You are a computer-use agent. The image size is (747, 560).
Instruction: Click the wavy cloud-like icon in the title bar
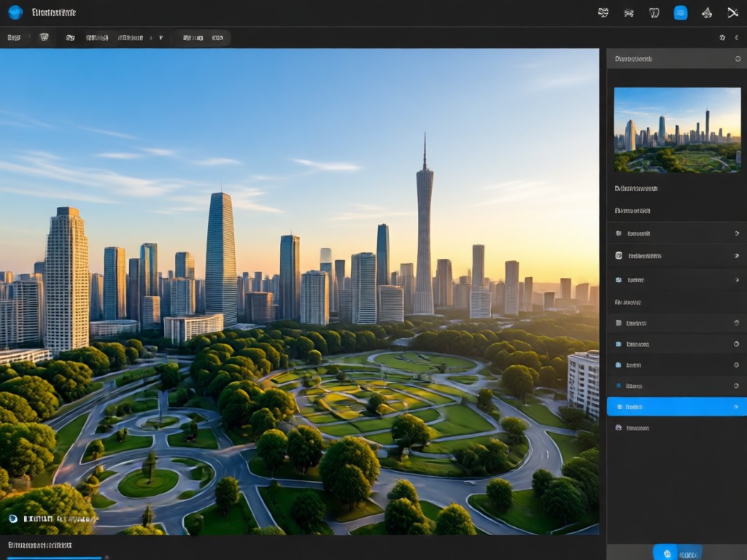click(603, 12)
